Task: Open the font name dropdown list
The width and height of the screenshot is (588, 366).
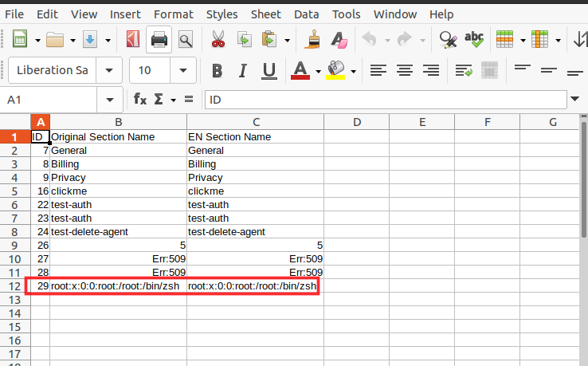Action: coord(109,70)
